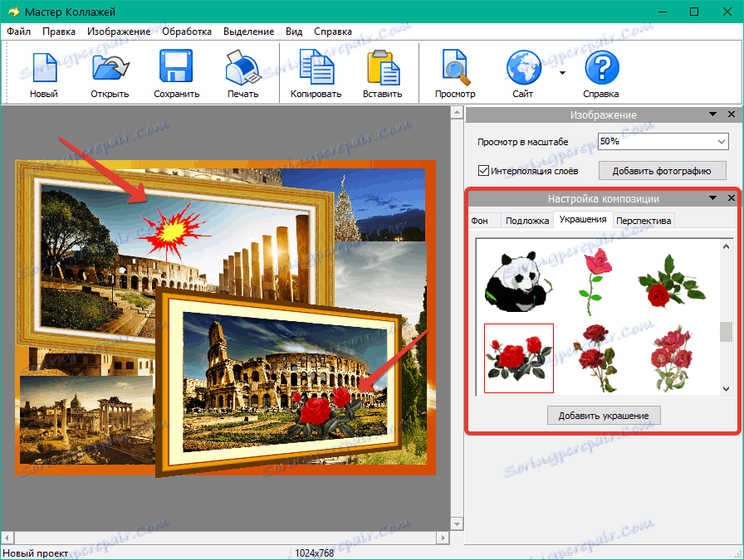
Task: Select the Roman Forum ruins photo on canvas
Action: click(x=87, y=419)
